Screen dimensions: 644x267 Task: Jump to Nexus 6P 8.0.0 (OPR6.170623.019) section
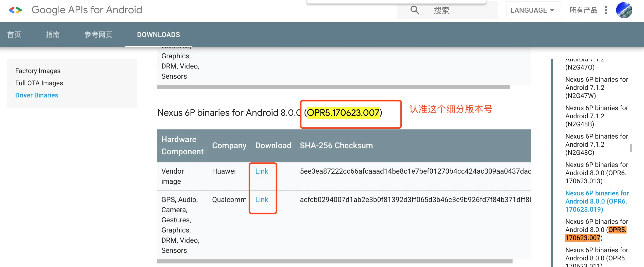(x=597, y=201)
